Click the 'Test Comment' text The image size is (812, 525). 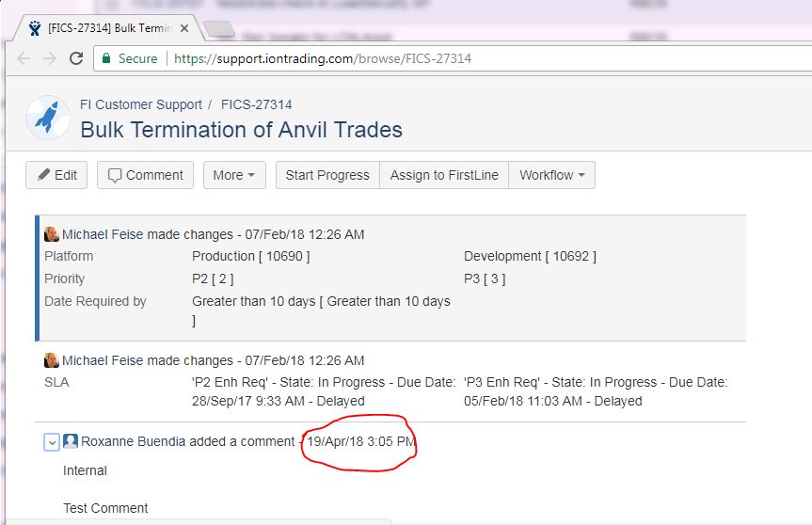pos(105,508)
